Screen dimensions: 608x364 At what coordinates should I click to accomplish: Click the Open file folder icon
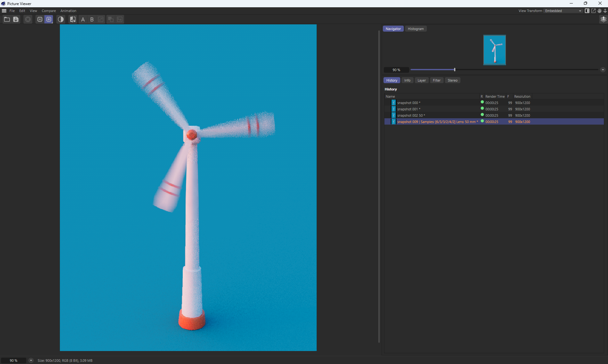7,19
